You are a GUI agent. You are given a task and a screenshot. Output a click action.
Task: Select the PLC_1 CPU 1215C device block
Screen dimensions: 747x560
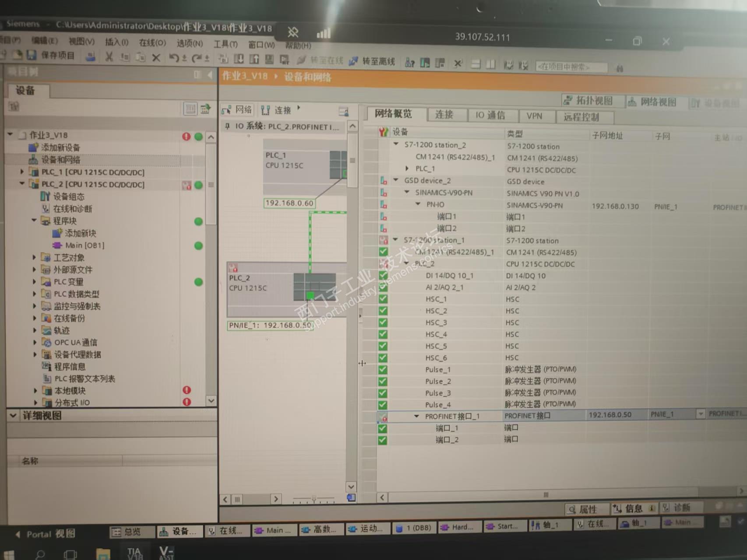coord(305,166)
